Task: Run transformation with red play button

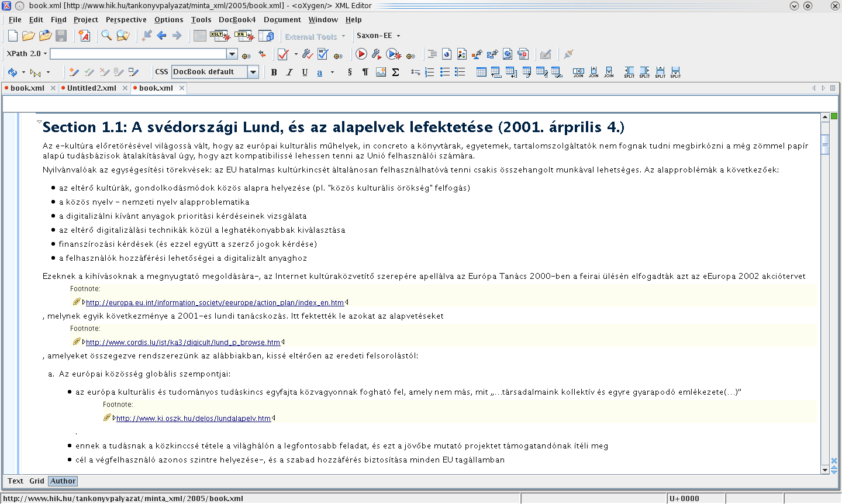Action: pos(361,54)
